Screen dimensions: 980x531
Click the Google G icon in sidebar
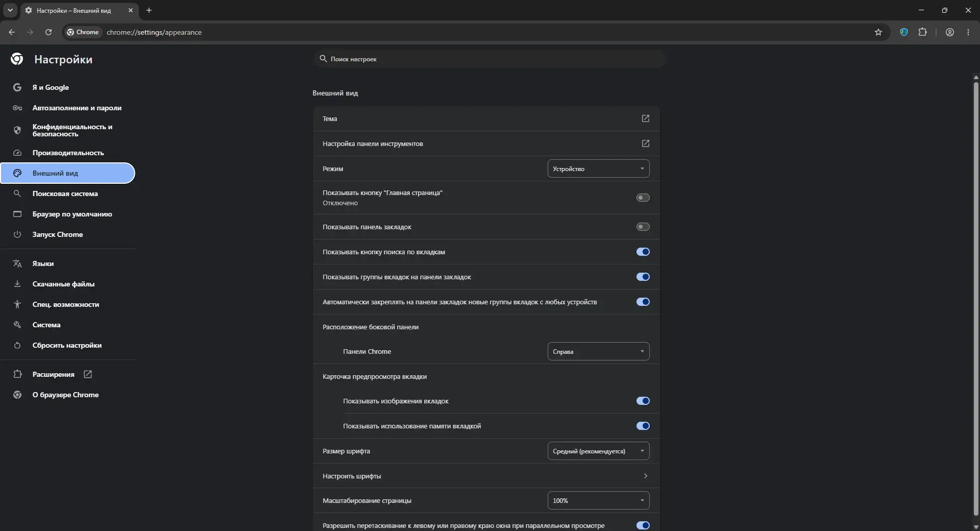17,87
